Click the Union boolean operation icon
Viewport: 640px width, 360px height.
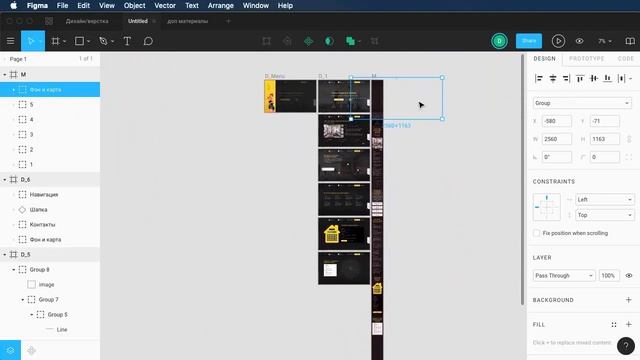click(350, 41)
